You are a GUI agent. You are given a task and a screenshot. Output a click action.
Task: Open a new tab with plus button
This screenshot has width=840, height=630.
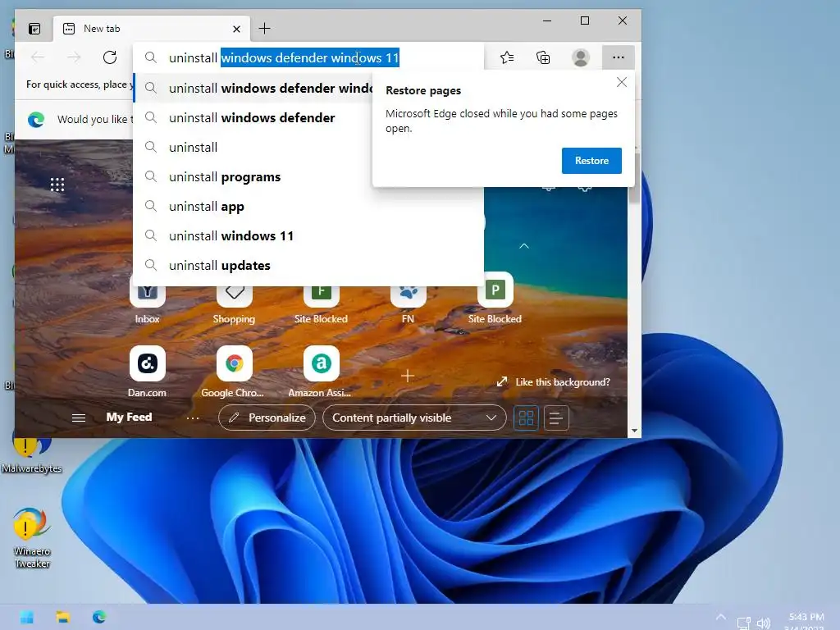coord(264,29)
